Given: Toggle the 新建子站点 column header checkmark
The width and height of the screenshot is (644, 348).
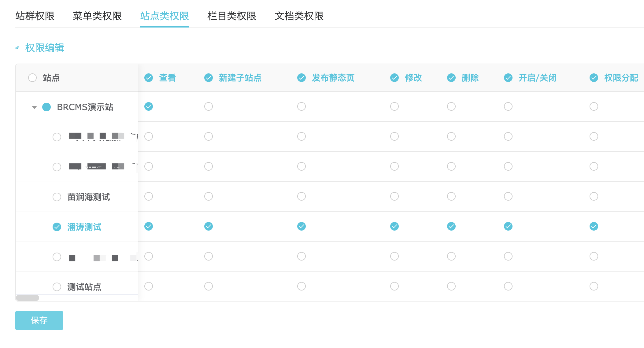Looking at the screenshot, I should pos(209,78).
